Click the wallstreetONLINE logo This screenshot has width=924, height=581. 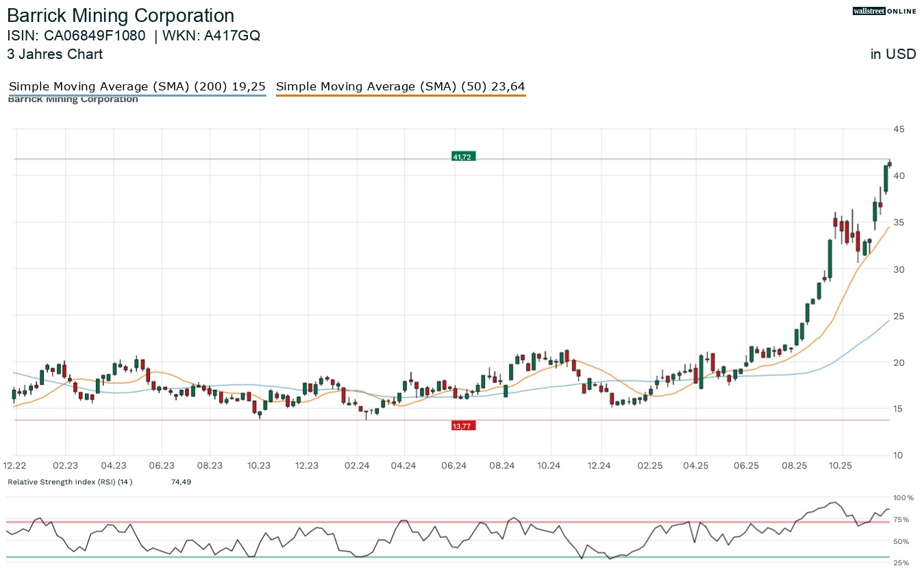tap(884, 11)
